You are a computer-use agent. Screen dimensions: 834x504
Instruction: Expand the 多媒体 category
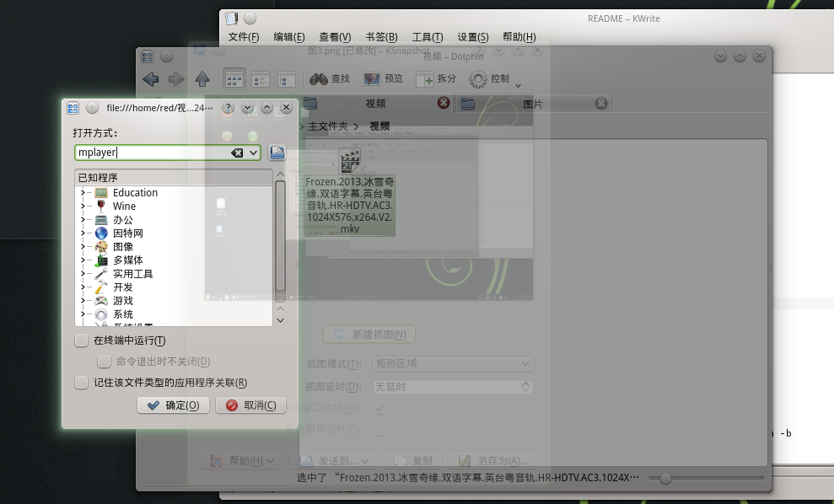(x=83, y=260)
